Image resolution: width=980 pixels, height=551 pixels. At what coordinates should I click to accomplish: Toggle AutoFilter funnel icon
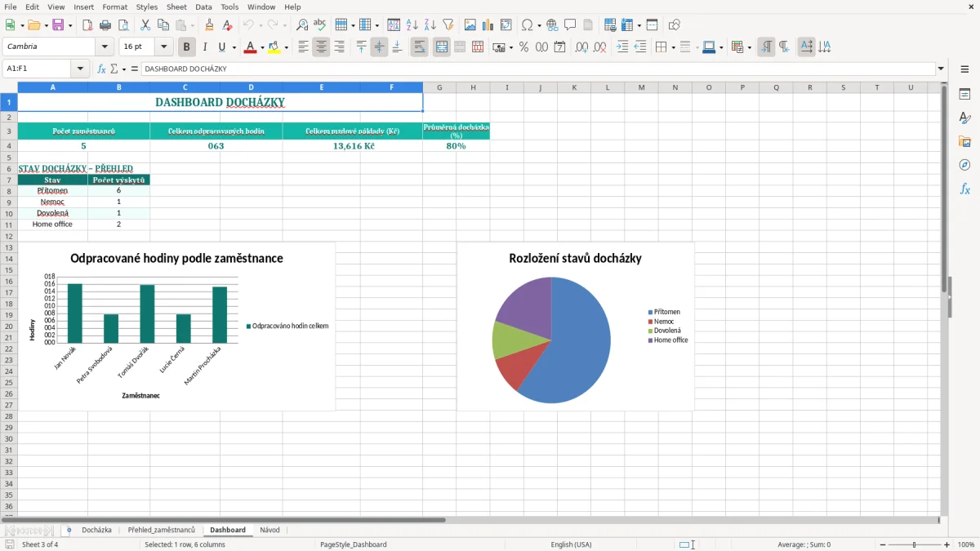pyautogui.click(x=448, y=25)
